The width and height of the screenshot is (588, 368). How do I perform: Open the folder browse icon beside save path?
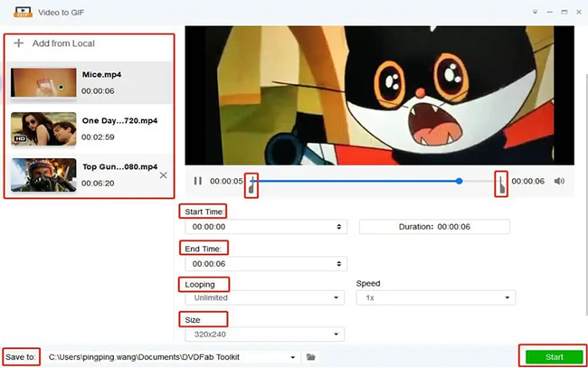click(311, 357)
